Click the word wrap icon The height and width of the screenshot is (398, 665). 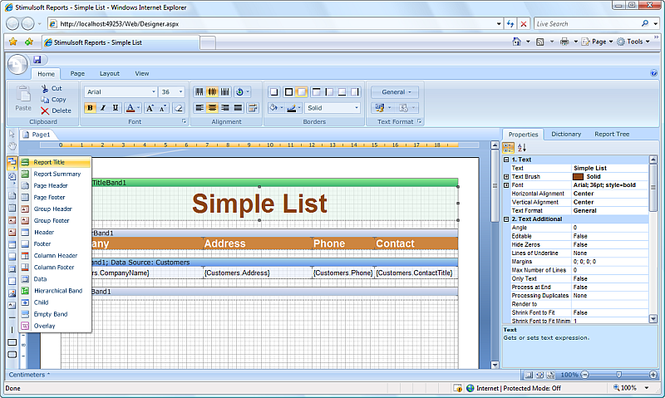tap(253, 108)
